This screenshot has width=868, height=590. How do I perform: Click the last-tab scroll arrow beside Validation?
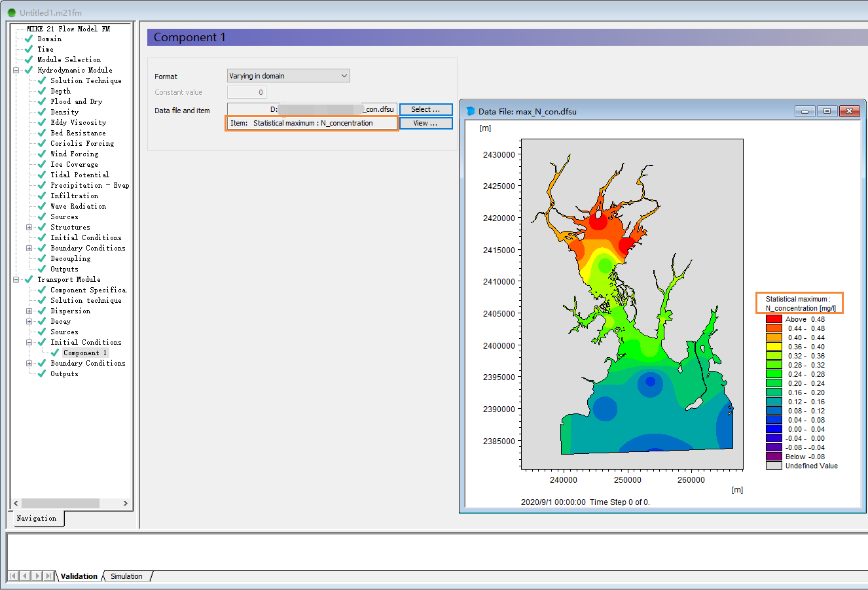50,576
